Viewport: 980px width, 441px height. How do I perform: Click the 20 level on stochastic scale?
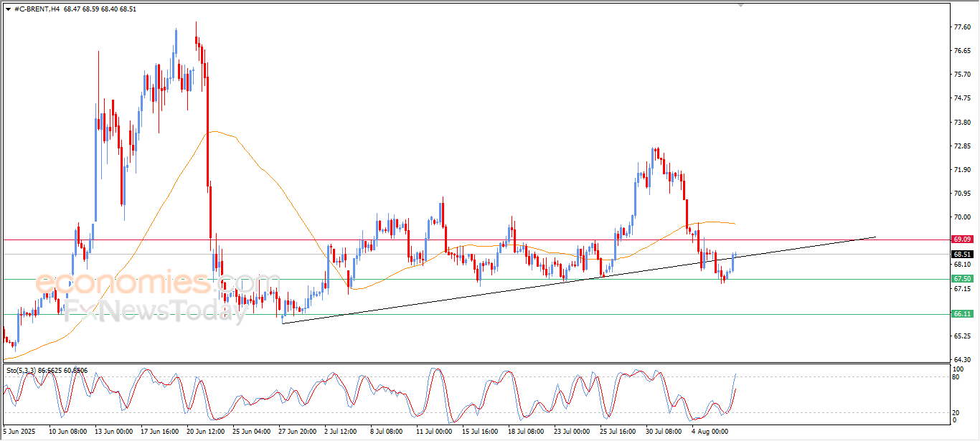pyautogui.click(x=956, y=412)
